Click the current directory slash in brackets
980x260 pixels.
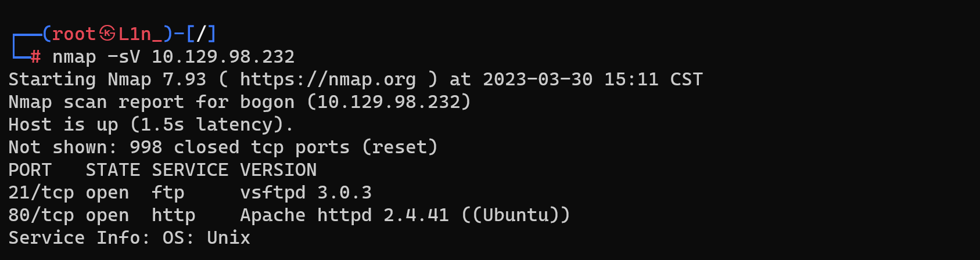click(x=201, y=34)
